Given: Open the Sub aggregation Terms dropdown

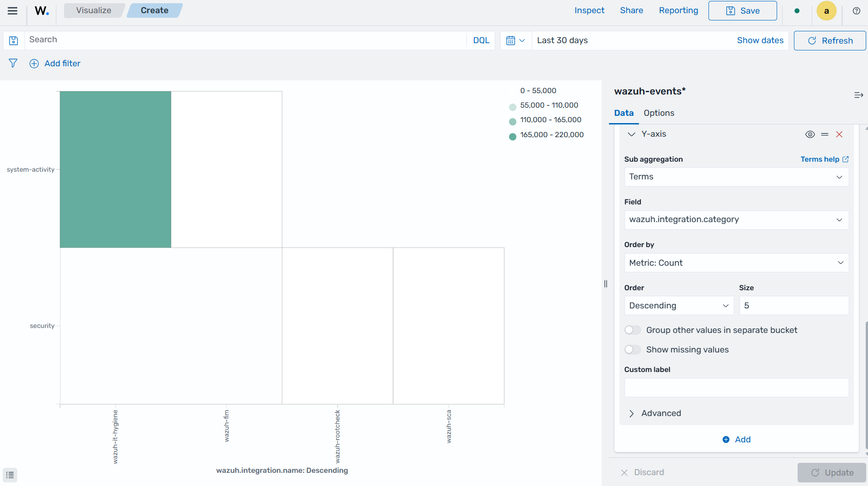Looking at the screenshot, I should click(736, 177).
